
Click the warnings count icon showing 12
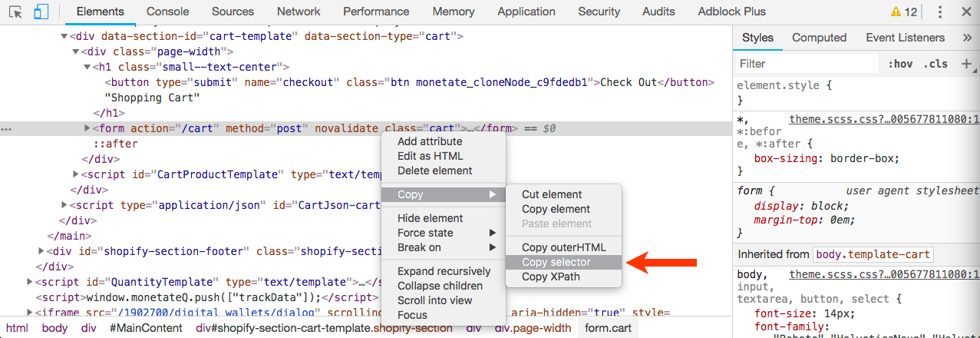point(904,12)
